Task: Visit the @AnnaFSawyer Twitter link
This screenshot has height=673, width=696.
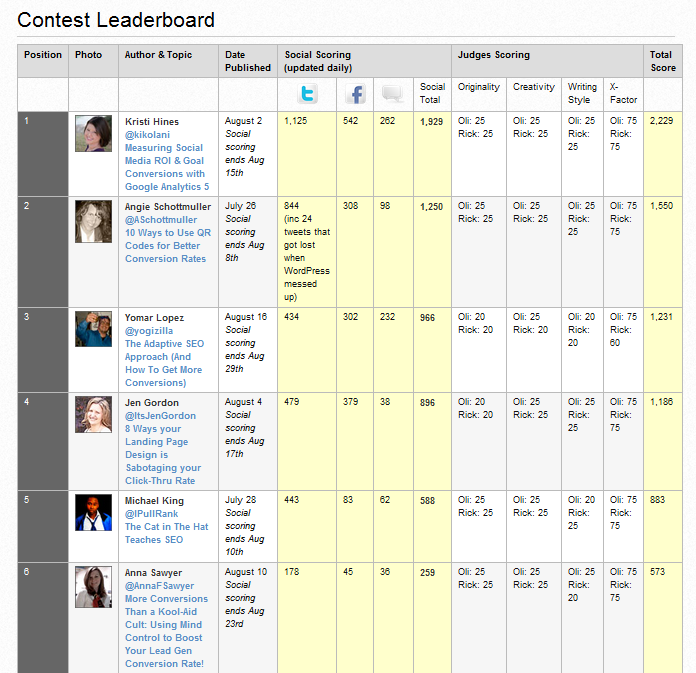Action: coord(159,586)
